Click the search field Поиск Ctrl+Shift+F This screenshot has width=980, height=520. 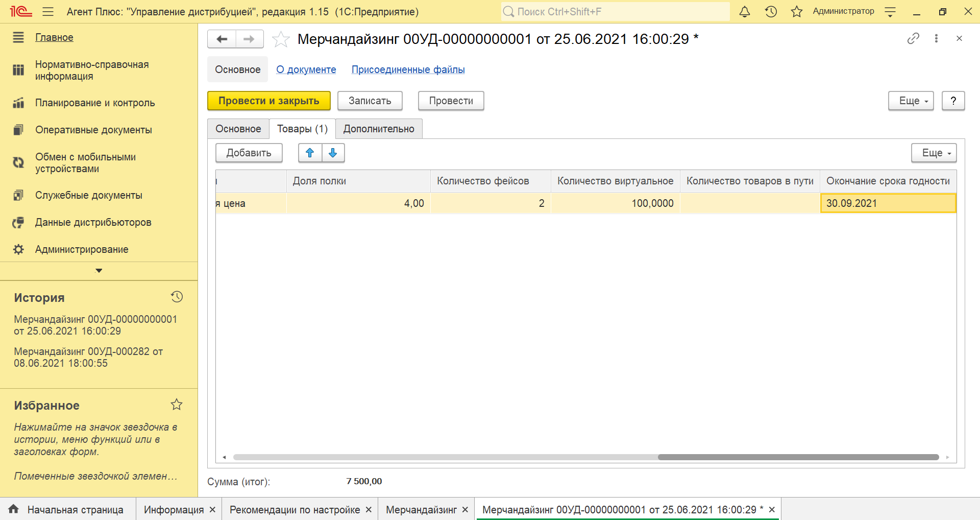(615, 11)
